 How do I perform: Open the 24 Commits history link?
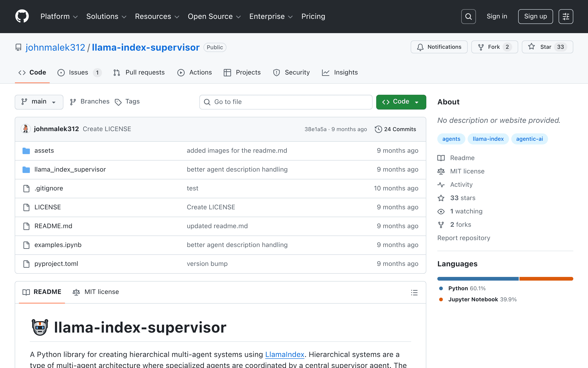(x=395, y=129)
